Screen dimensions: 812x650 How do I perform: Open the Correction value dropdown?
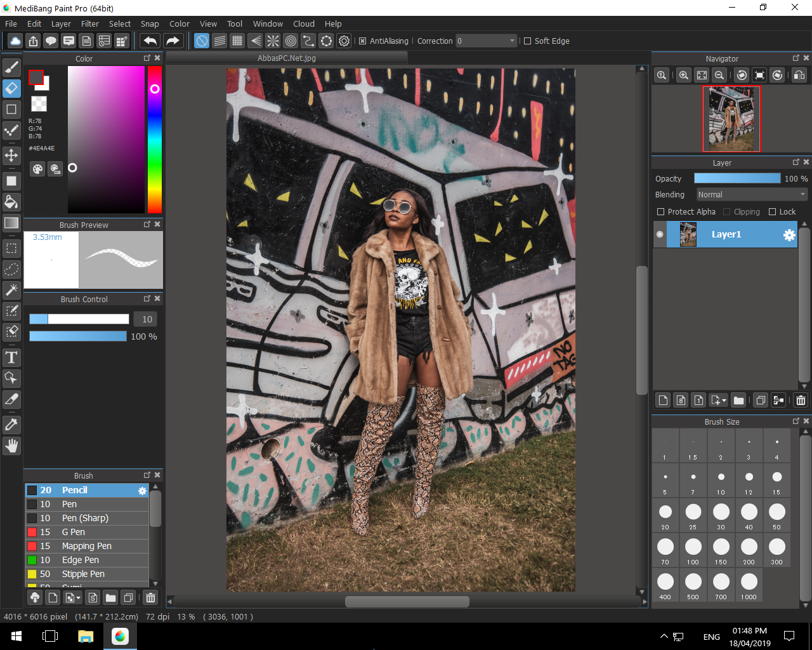coord(487,41)
